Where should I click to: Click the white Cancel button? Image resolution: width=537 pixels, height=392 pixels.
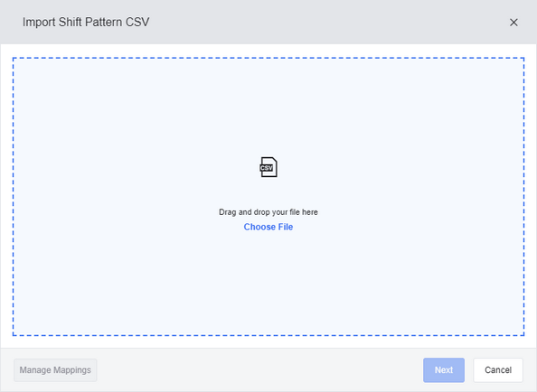click(498, 369)
